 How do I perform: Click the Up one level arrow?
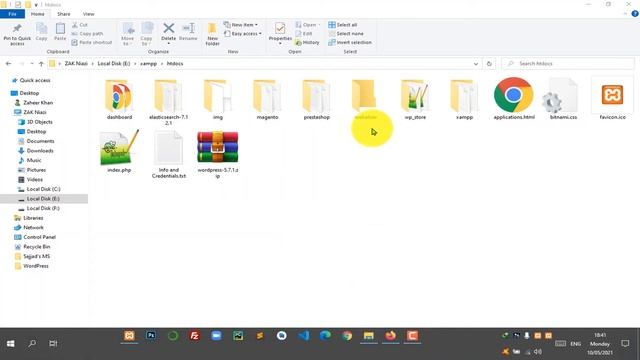pyautogui.click(x=41, y=64)
